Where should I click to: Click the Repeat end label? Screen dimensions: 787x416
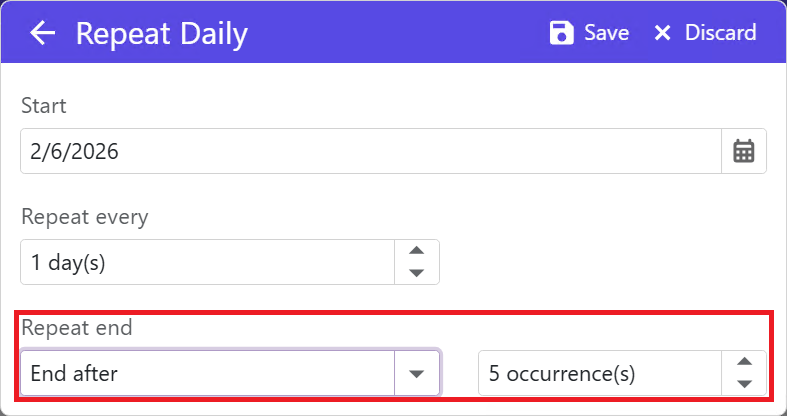coord(76,327)
